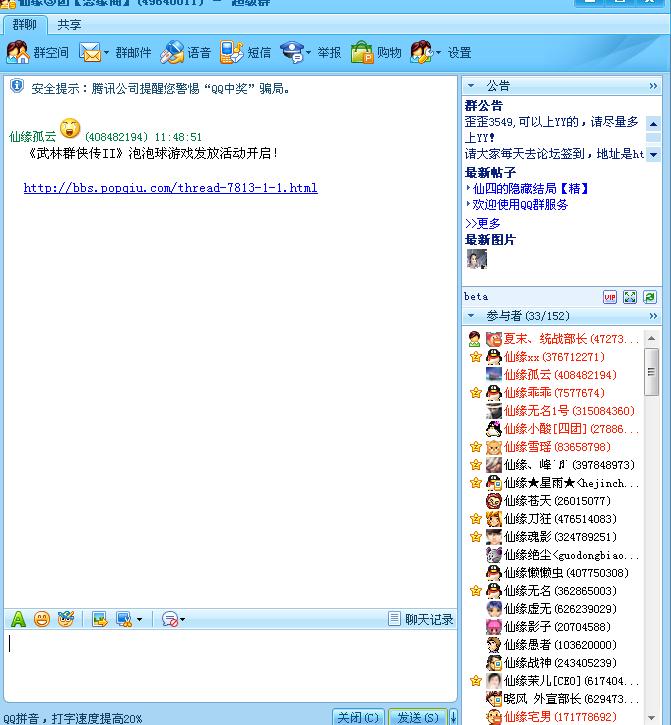The height and width of the screenshot is (725, 671).
Task: Collapse the 参与者 participants panel
Action: click(471, 316)
